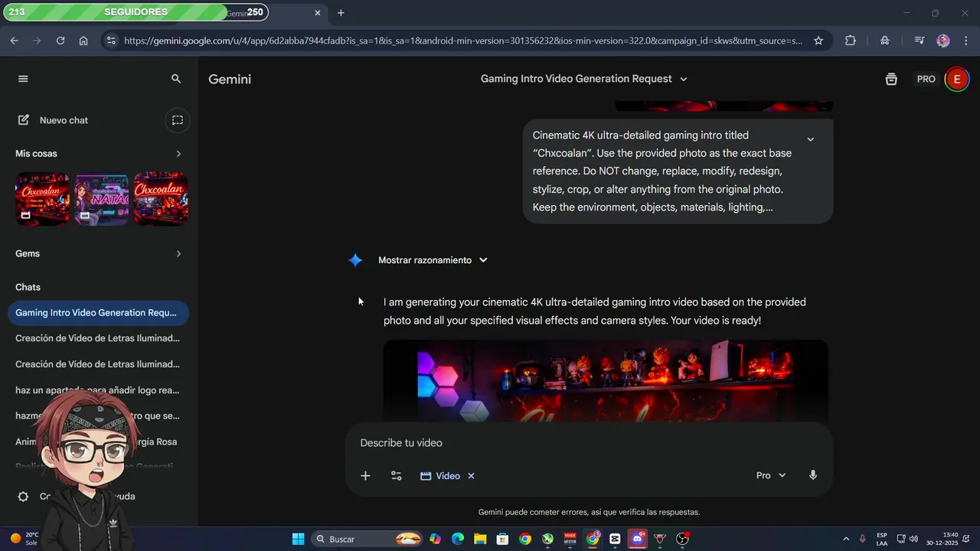Close the Gemini browser tab

point(318,13)
